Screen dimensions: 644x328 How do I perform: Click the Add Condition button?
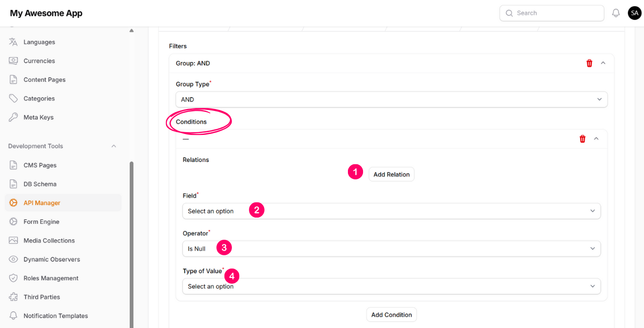pyautogui.click(x=391, y=315)
